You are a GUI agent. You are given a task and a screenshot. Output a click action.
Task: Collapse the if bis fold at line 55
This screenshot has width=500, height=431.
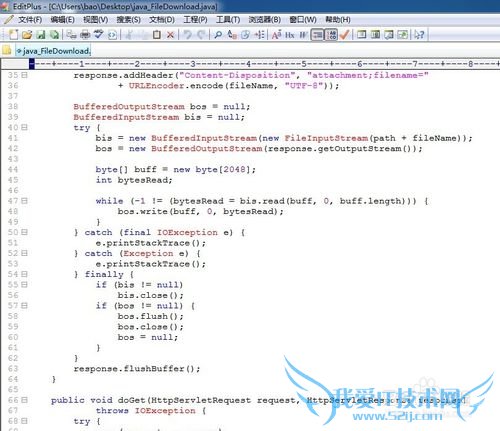click(x=24, y=284)
